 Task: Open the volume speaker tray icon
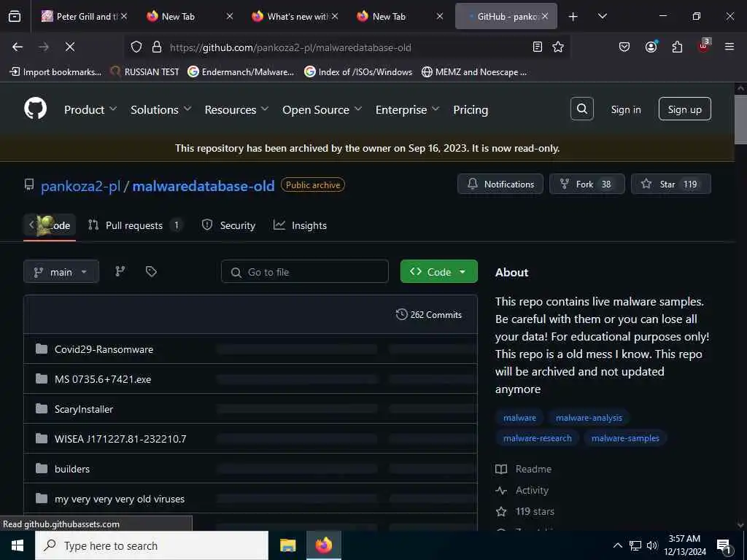coord(652,545)
